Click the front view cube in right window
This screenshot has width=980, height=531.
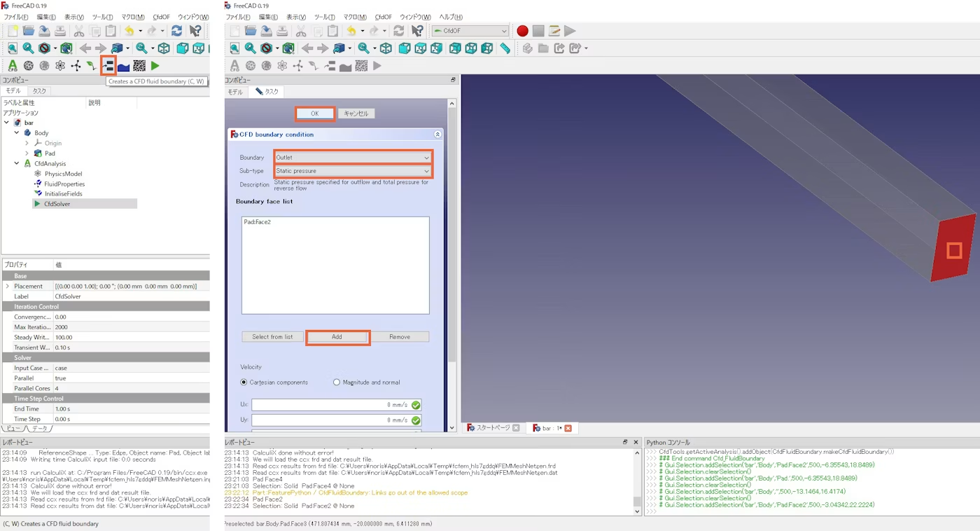point(405,48)
